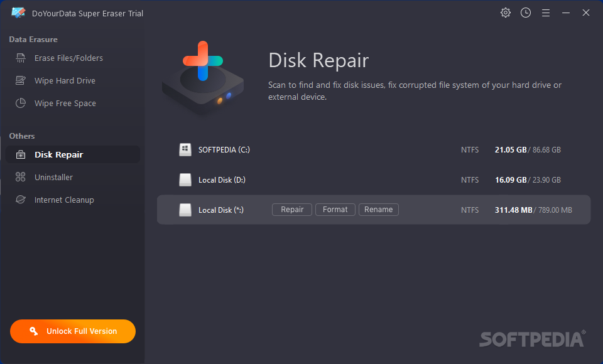The height and width of the screenshot is (364, 603).
Task: Click the 86.68 GB total size
Action: [x=546, y=150]
